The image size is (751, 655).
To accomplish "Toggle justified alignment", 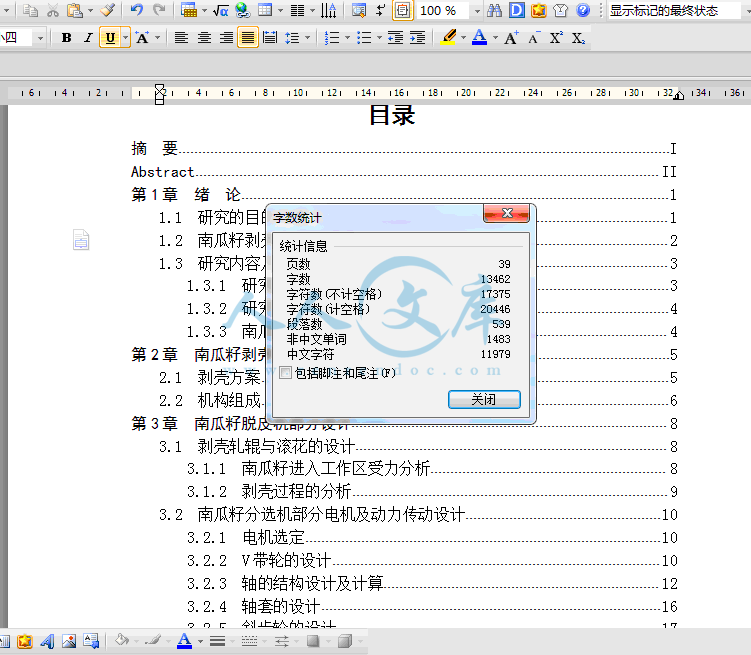I will (248, 37).
